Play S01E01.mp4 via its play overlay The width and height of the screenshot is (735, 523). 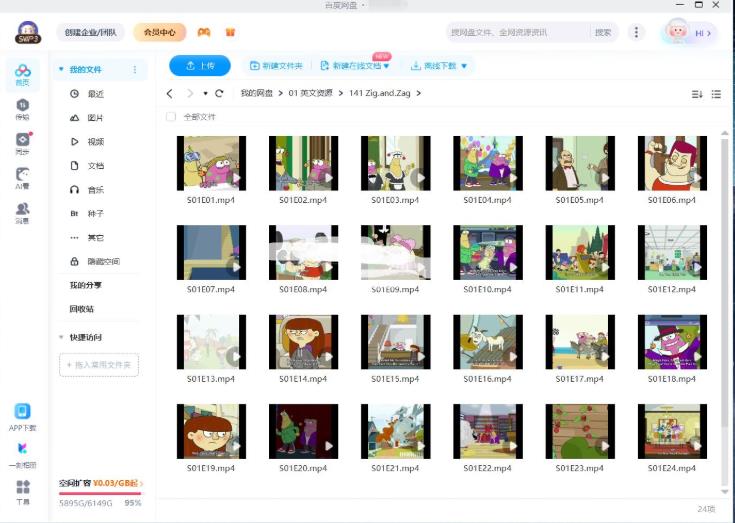tap(236, 178)
